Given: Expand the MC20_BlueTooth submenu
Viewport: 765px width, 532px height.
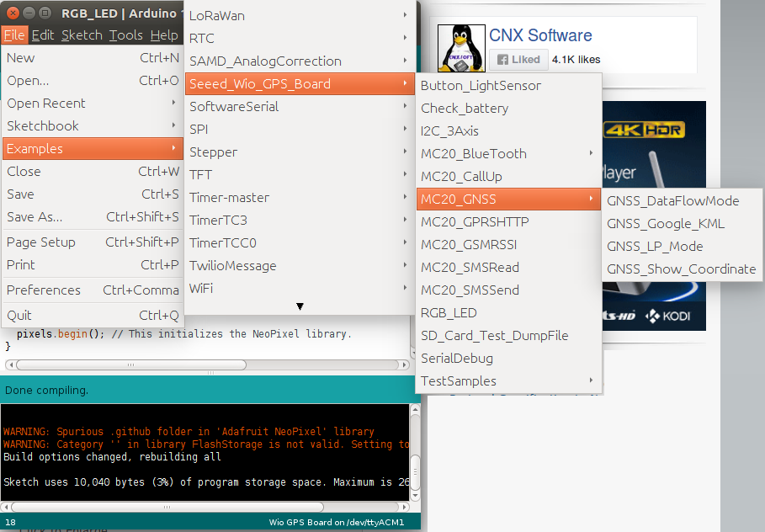Looking at the screenshot, I should pyautogui.click(x=508, y=154).
